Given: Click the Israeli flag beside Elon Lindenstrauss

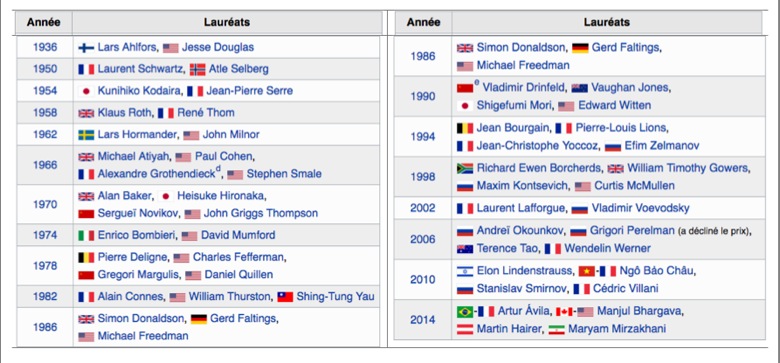Looking at the screenshot, I should point(465,271).
